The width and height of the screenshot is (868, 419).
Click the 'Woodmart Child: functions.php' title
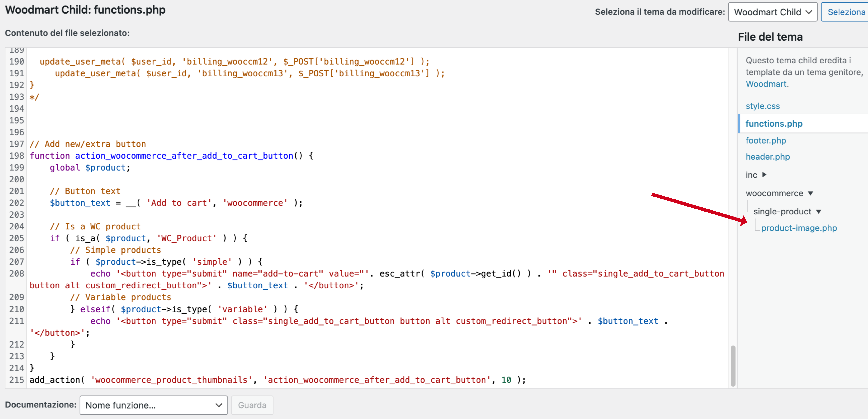(85, 10)
